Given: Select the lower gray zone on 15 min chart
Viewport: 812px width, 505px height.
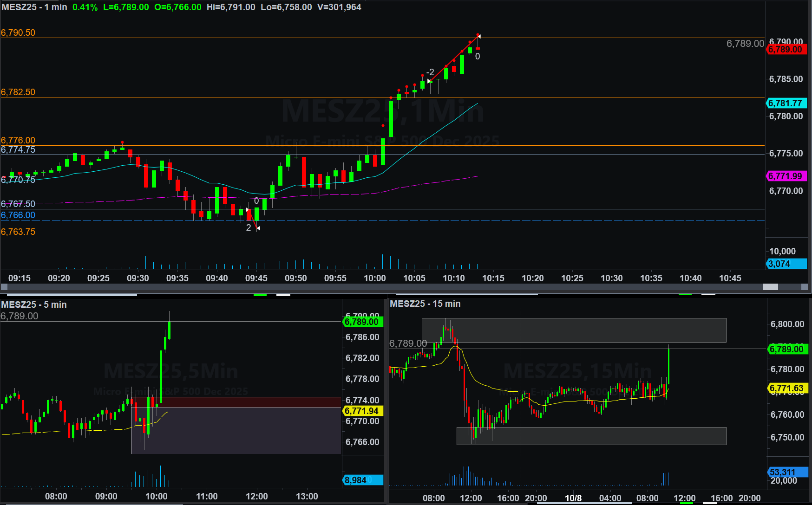Looking at the screenshot, I should (591, 436).
